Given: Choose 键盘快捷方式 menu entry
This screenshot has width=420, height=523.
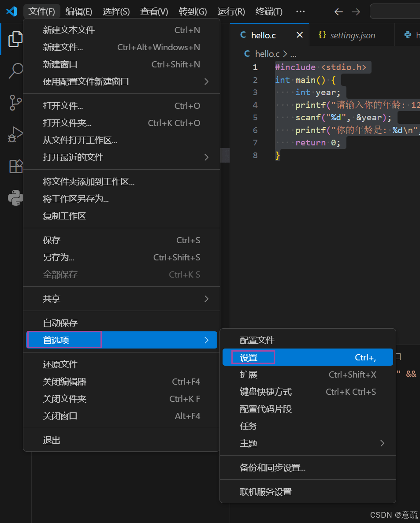Looking at the screenshot, I should coord(308,392).
